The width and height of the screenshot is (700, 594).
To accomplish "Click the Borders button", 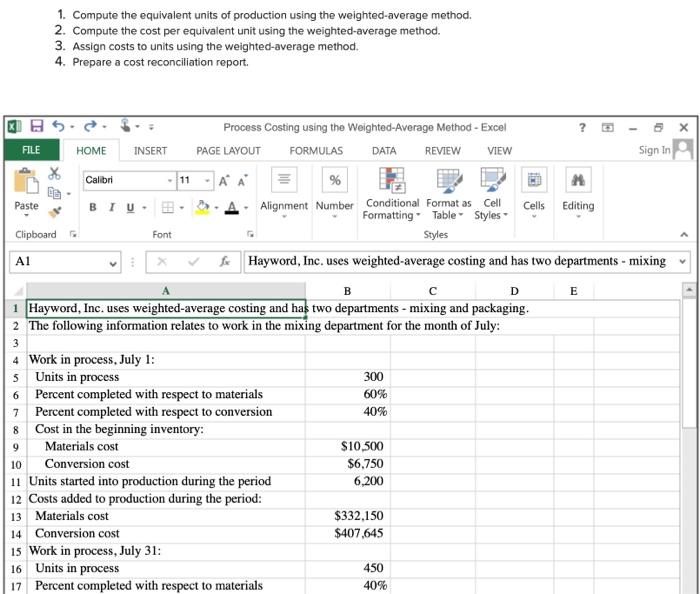I will tap(168, 208).
